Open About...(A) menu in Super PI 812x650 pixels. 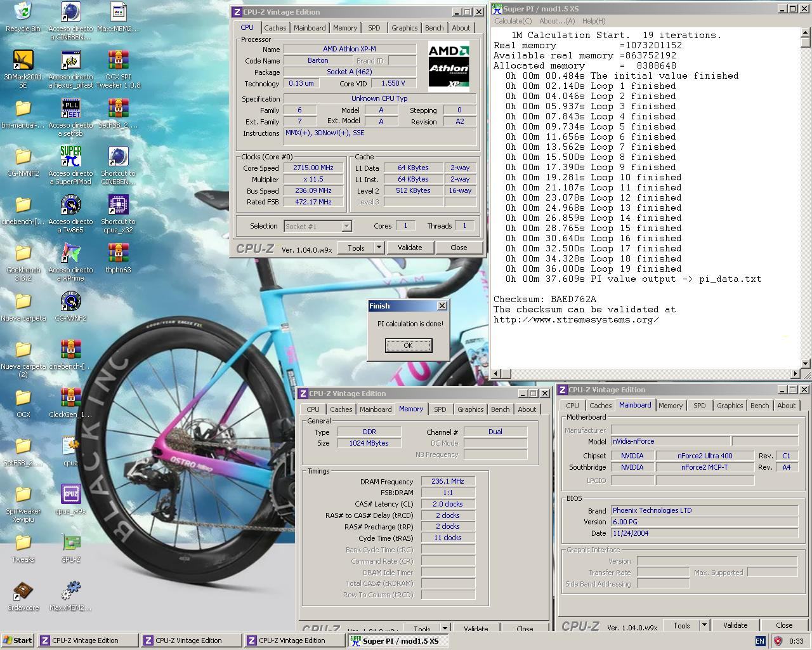point(557,21)
